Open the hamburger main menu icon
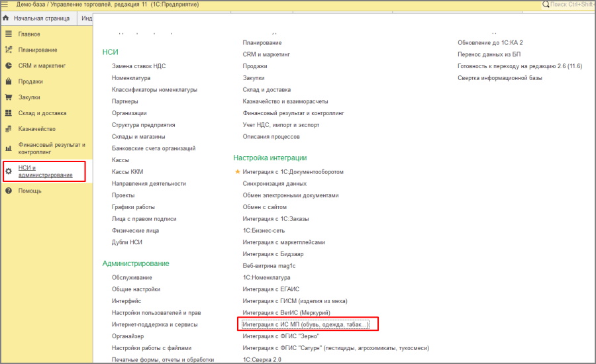 pyautogui.click(x=5, y=5)
